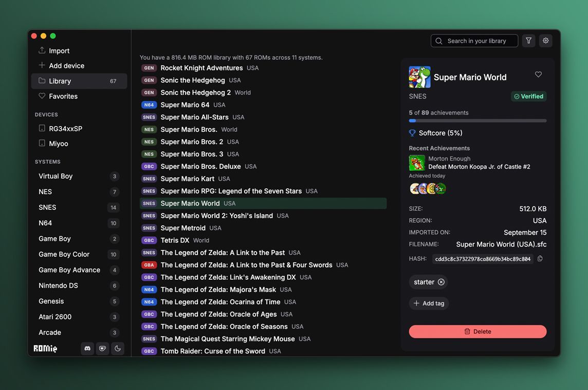Click the GEN badge for Rocket Knight Adventures
Screen dimensions: 588x390
pyautogui.click(x=149, y=68)
